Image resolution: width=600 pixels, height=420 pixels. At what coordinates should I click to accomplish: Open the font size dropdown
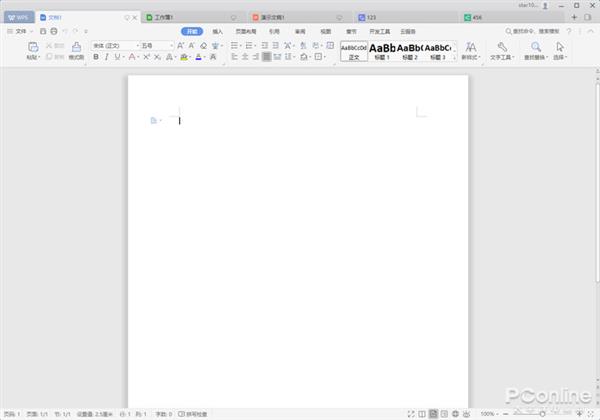[x=171, y=46]
